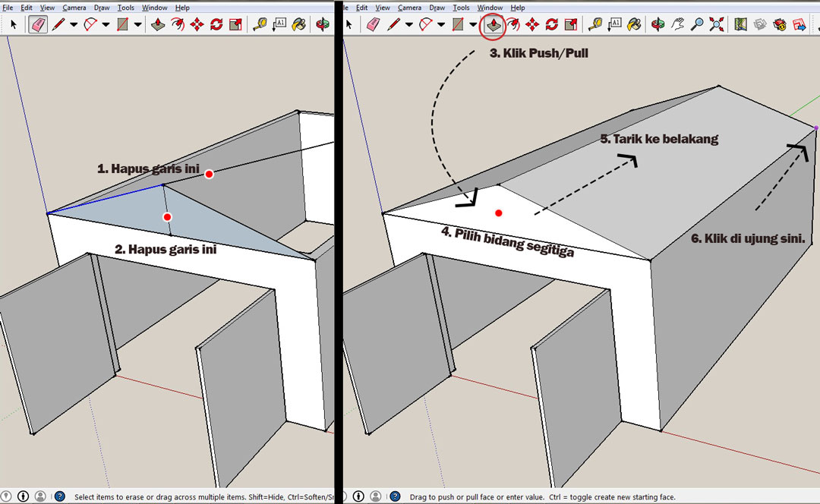
Task: Click the credits person status icon in left window
Action: coord(23,496)
